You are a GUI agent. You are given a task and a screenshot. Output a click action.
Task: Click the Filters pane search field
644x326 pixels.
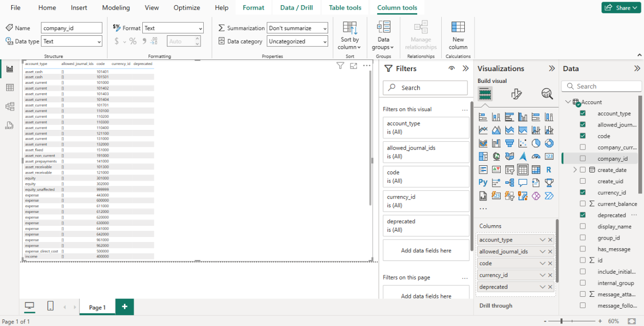425,88
